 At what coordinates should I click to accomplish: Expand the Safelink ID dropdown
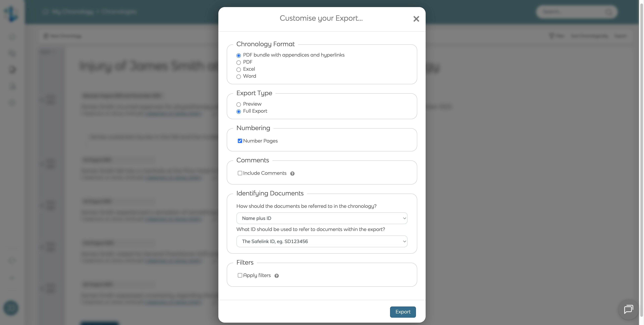322,241
